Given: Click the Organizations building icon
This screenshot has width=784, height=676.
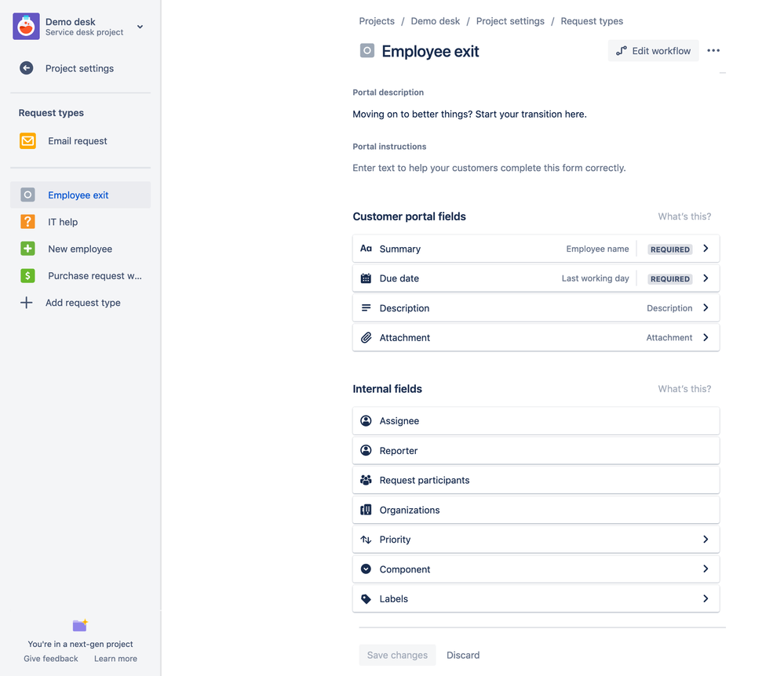Looking at the screenshot, I should (366, 510).
